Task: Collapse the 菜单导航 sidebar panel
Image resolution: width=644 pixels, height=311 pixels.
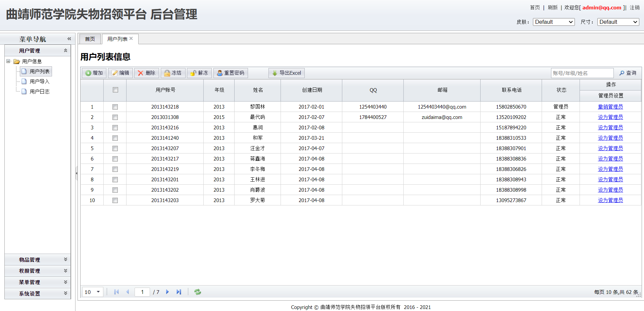Action: tap(69, 39)
